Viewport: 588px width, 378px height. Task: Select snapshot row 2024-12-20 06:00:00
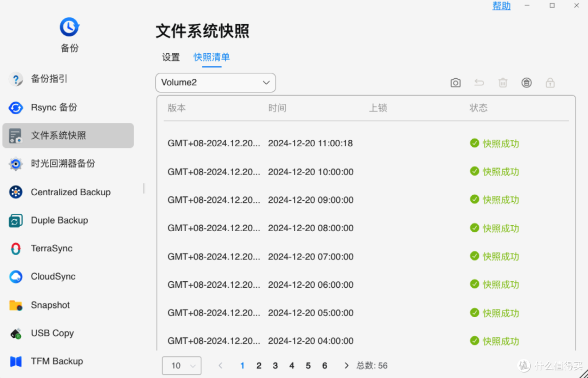click(x=366, y=284)
